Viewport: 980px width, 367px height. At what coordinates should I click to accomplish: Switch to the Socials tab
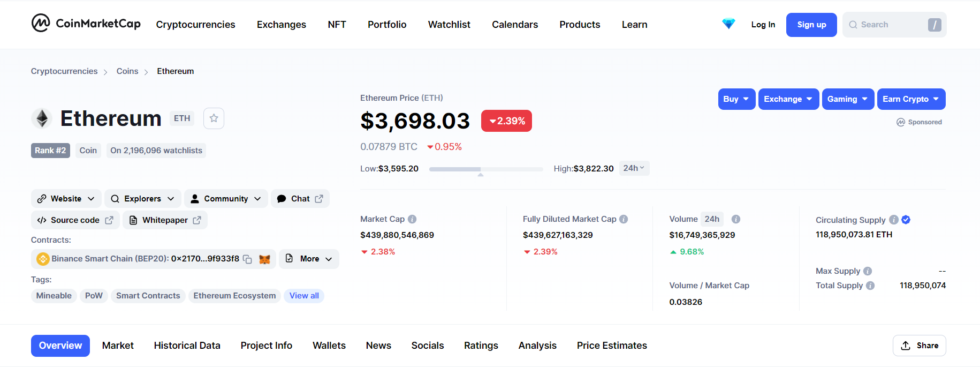coord(427,346)
